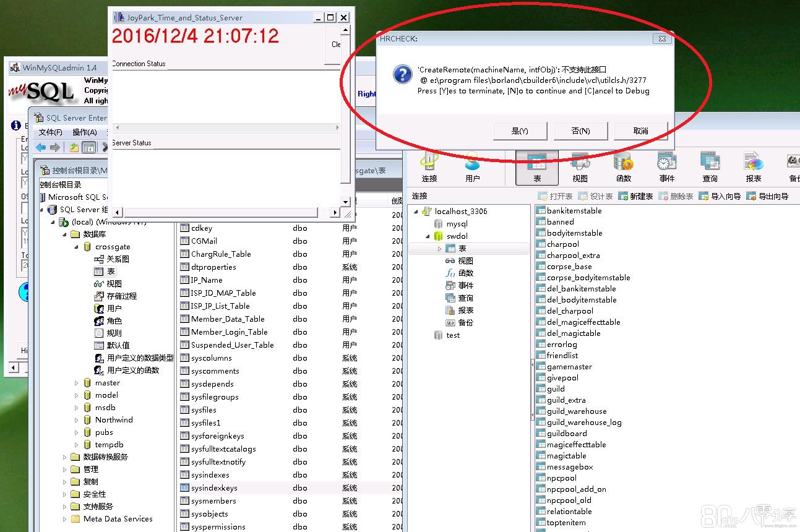Expand the Northwind database node
This screenshot has width=800, height=532.
pos(76,420)
